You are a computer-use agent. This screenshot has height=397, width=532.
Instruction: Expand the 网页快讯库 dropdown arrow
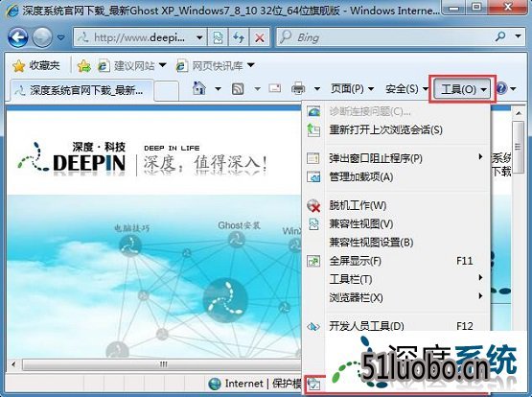pos(251,65)
